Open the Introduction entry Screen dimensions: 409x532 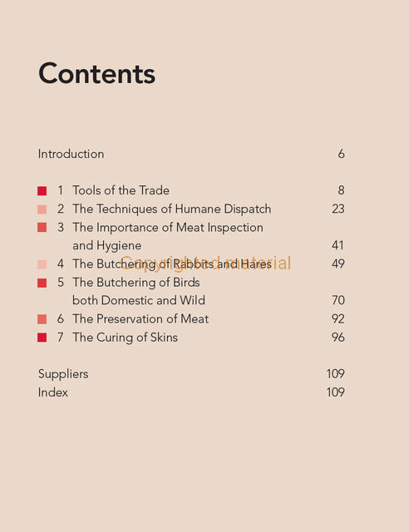(x=71, y=154)
